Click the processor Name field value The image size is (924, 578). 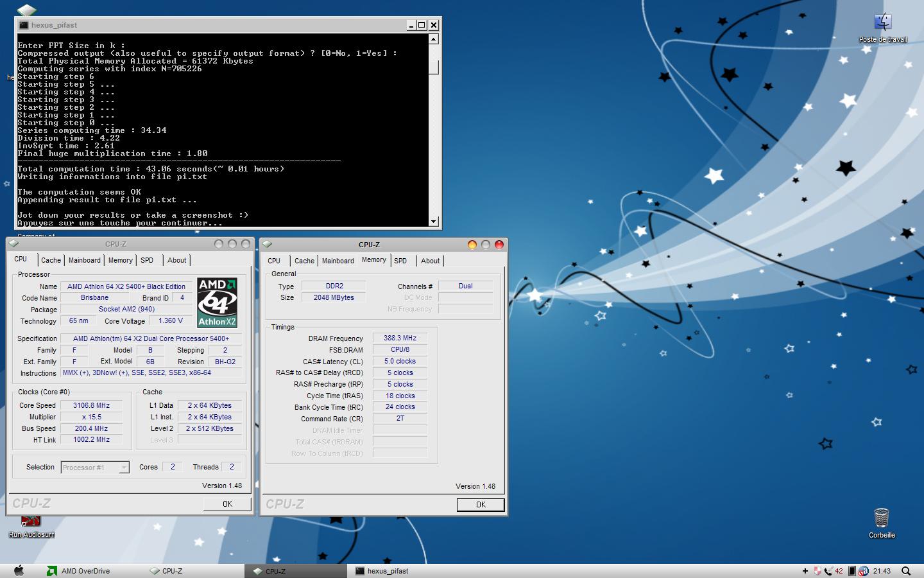pyautogui.click(x=126, y=286)
